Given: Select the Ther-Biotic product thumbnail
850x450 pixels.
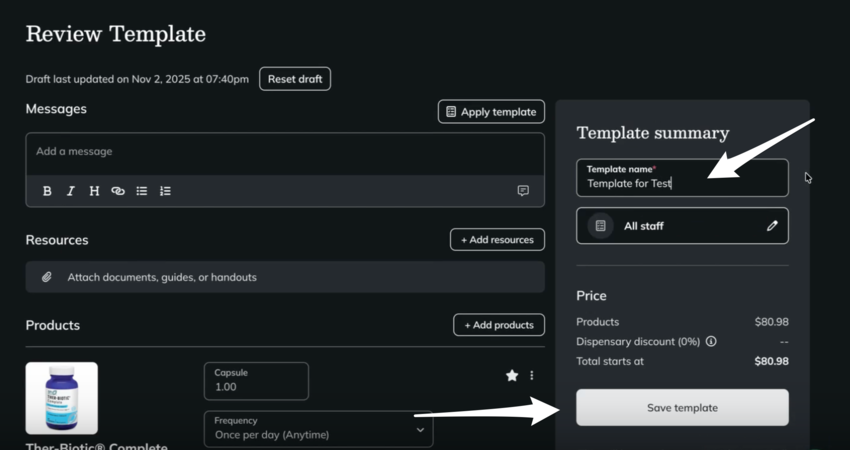Looking at the screenshot, I should pyautogui.click(x=62, y=398).
